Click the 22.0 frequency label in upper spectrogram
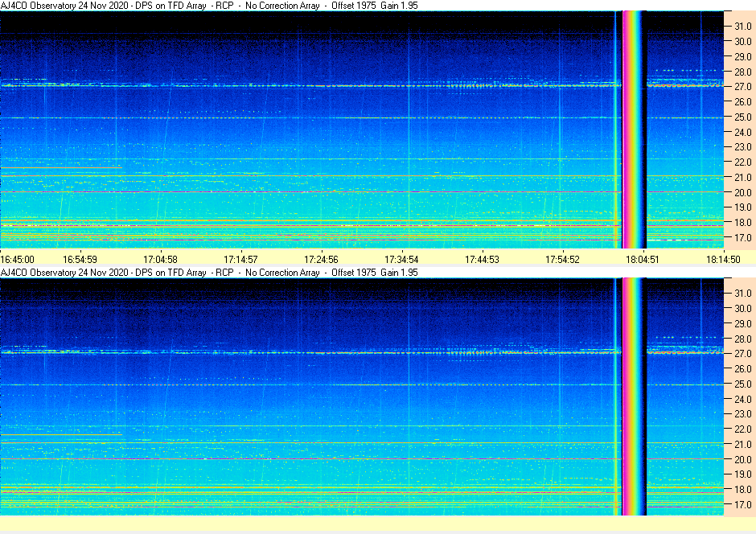Viewport: 756px width, 534px height. (x=743, y=162)
